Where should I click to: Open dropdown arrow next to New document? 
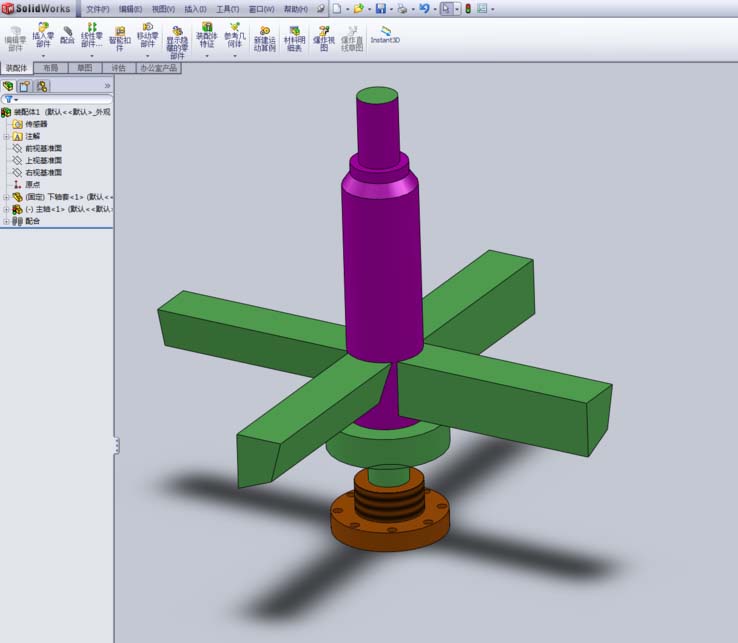[347, 9]
